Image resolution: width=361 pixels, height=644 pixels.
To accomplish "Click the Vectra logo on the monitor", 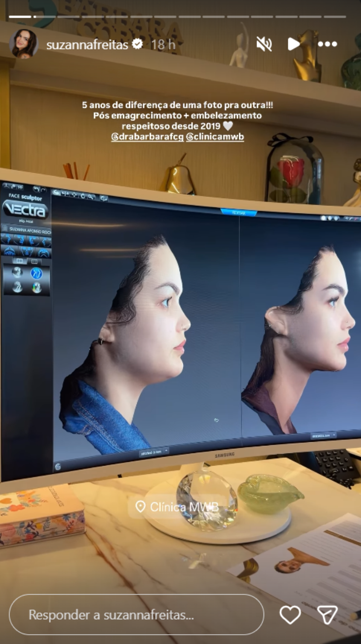I will [x=25, y=209].
